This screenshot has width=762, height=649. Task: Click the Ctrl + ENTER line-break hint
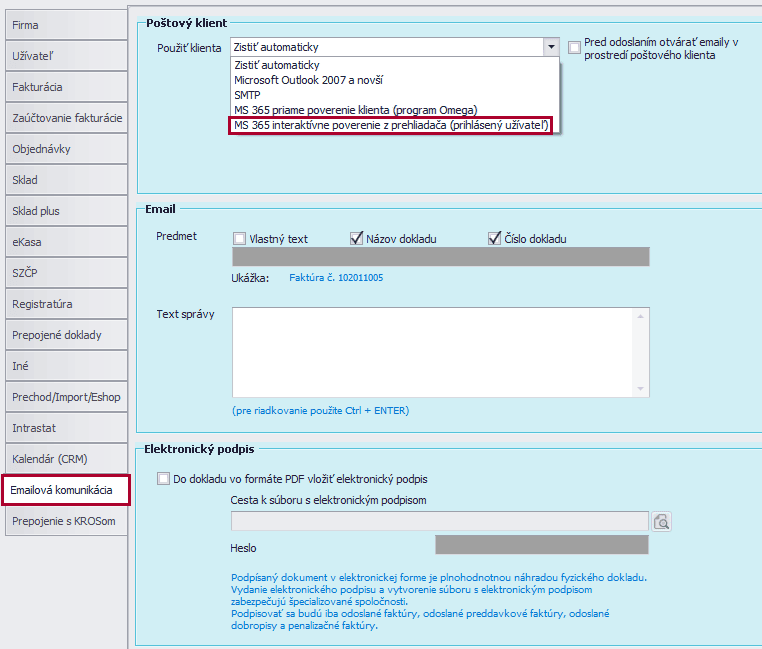[x=321, y=411]
